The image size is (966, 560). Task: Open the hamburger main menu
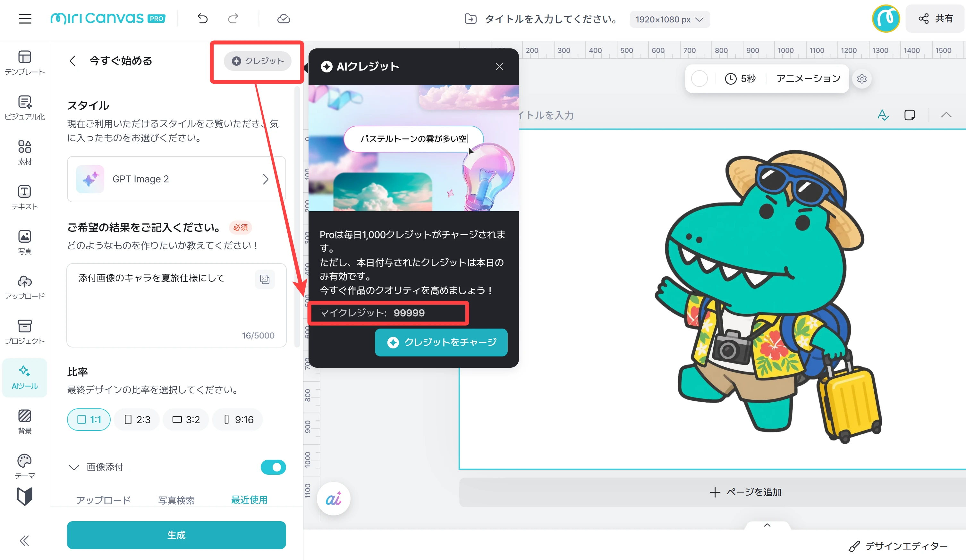[x=25, y=19]
